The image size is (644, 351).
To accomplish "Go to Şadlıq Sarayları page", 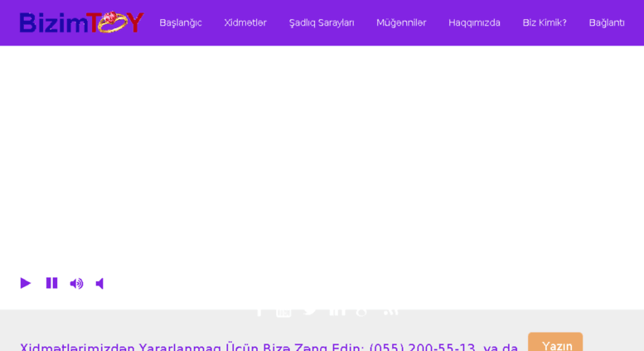I will [322, 23].
